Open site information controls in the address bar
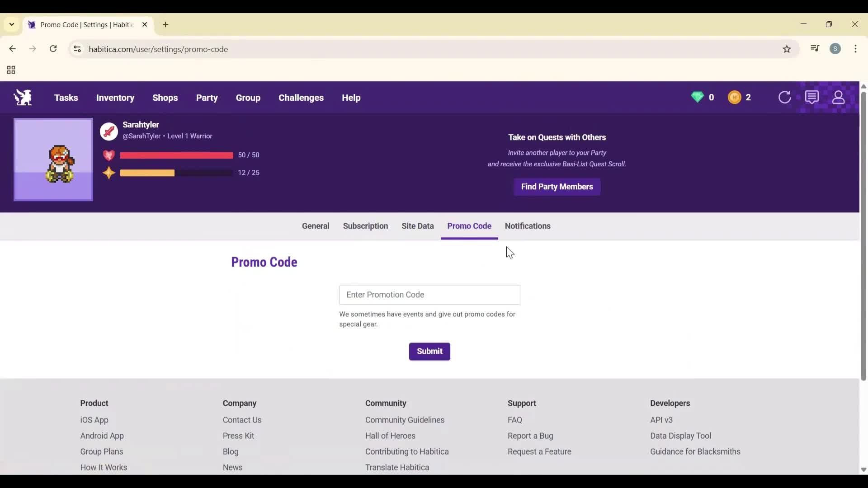 point(77,49)
